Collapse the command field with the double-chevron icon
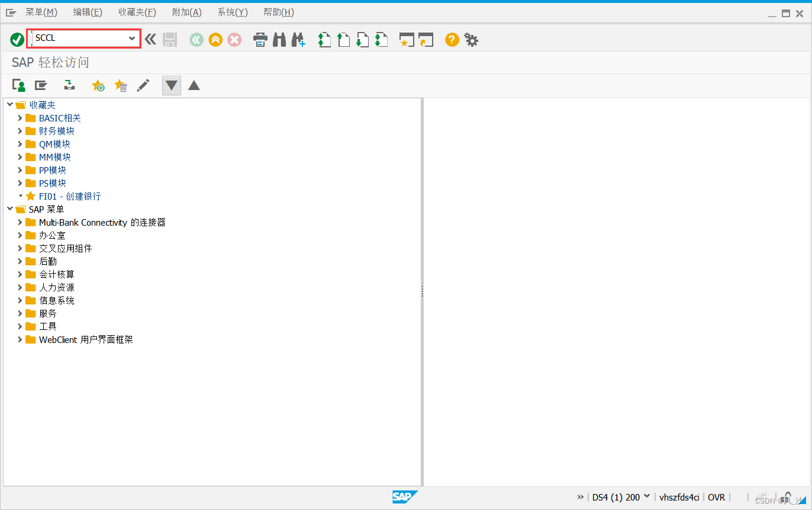Image resolution: width=812 pixels, height=510 pixels. (x=150, y=40)
